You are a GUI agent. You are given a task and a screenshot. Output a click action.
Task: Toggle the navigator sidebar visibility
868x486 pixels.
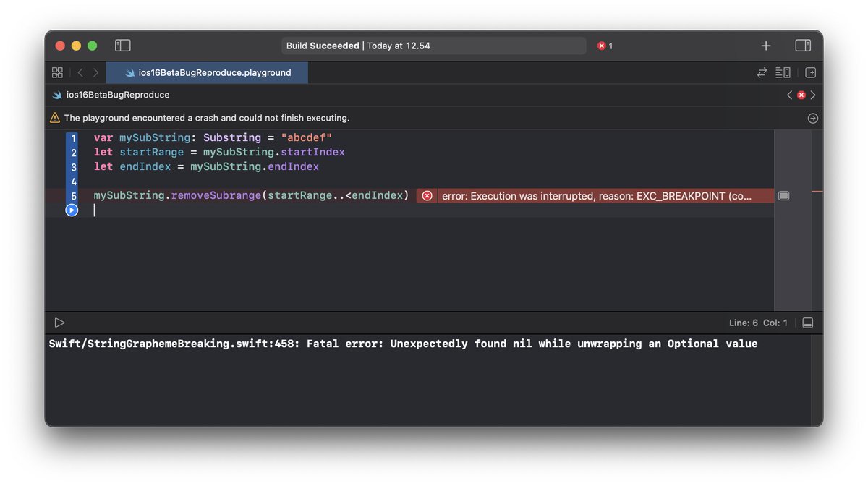click(123, 45)
